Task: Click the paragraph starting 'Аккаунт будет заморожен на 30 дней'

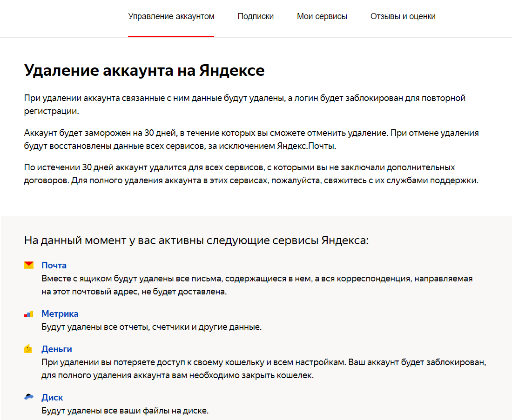Action: click(x=251, y=140)
